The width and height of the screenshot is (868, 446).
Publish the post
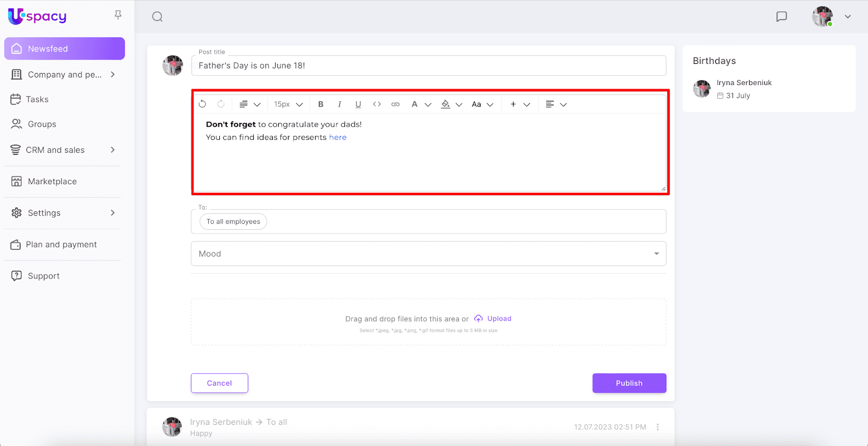coord(629,383)
